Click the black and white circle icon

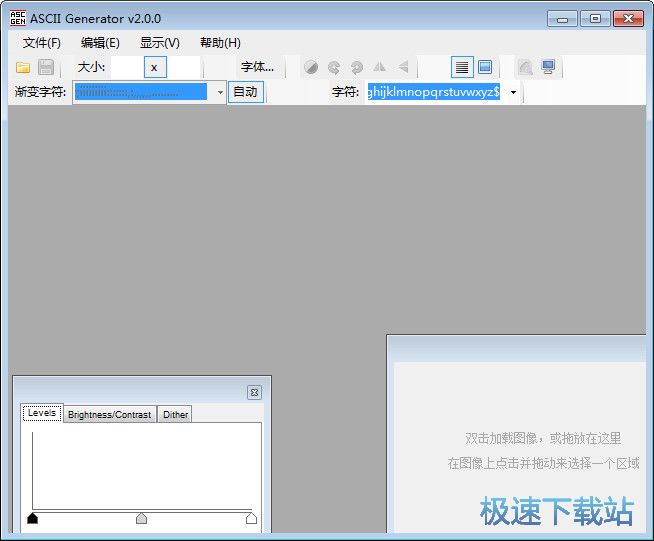click(x=311, y=68)
